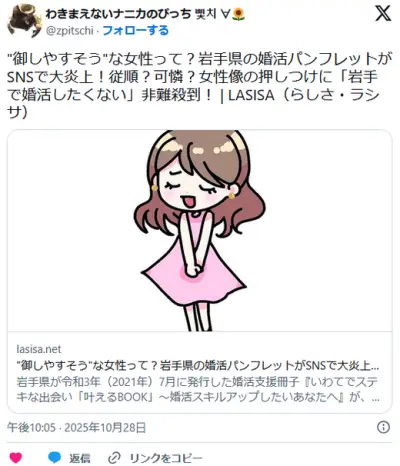
Task: Click the 返信 reply label
Action: (x=80, y=458)
